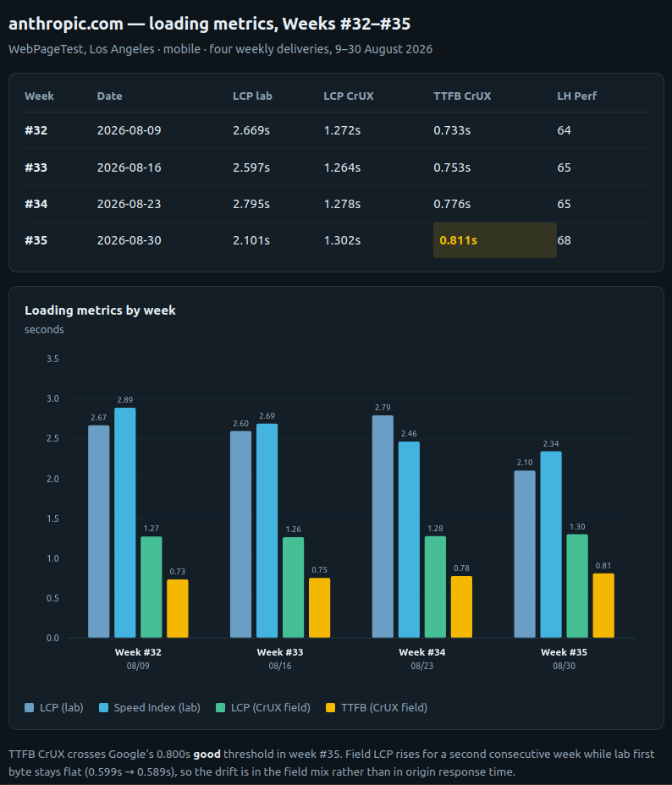Click the 1.278s LCP CrUX value

pyautogui.click(x=342, y=204)
